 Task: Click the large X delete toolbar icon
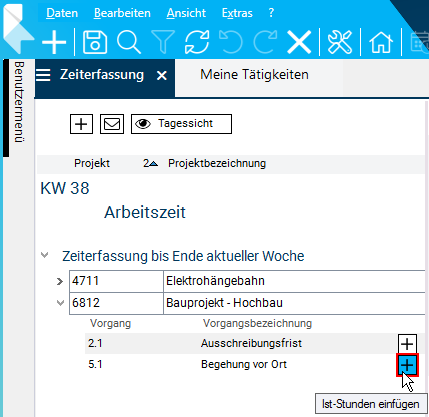[299, 42]
